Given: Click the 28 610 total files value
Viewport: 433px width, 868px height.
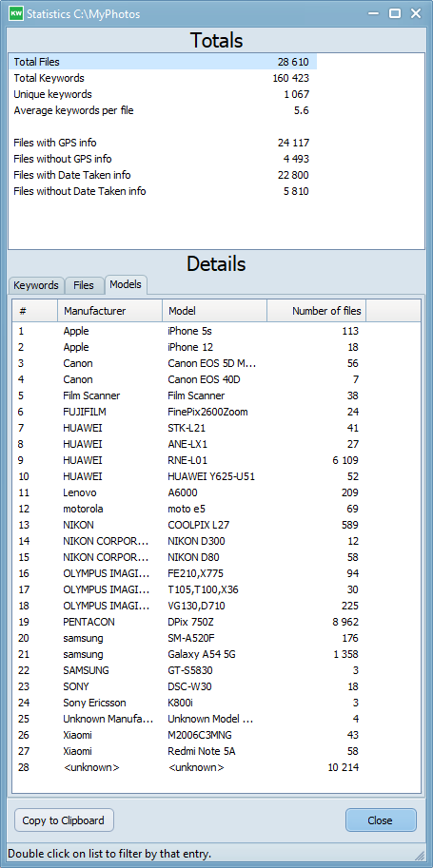Looking at the screenshot, I should (x=293, y=62).
